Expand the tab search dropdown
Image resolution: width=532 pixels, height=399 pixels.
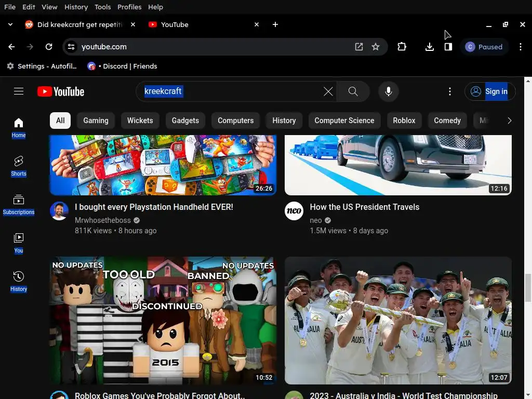(x=10, y=24)
